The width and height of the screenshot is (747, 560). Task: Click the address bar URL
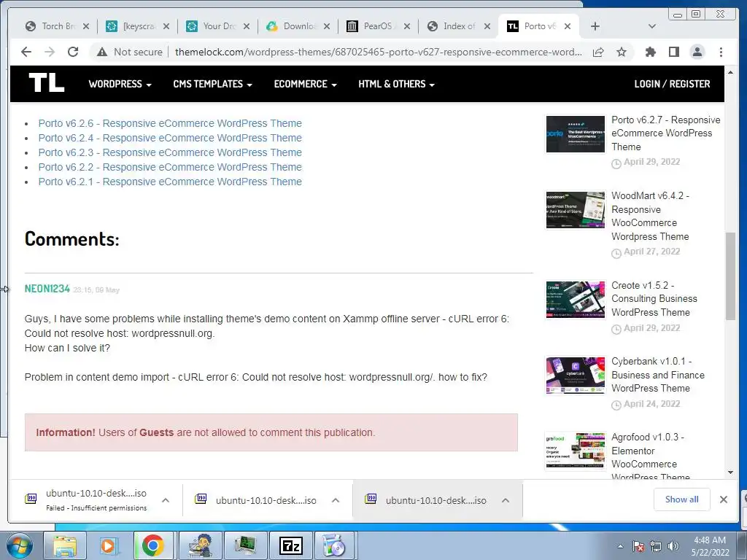pos(378,52)
